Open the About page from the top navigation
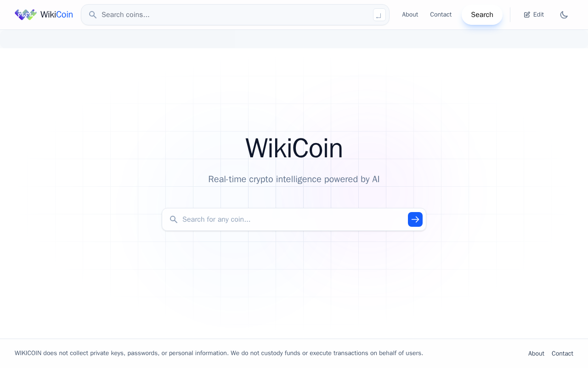Viewport: 588px width, 368px height. [410, 15]
